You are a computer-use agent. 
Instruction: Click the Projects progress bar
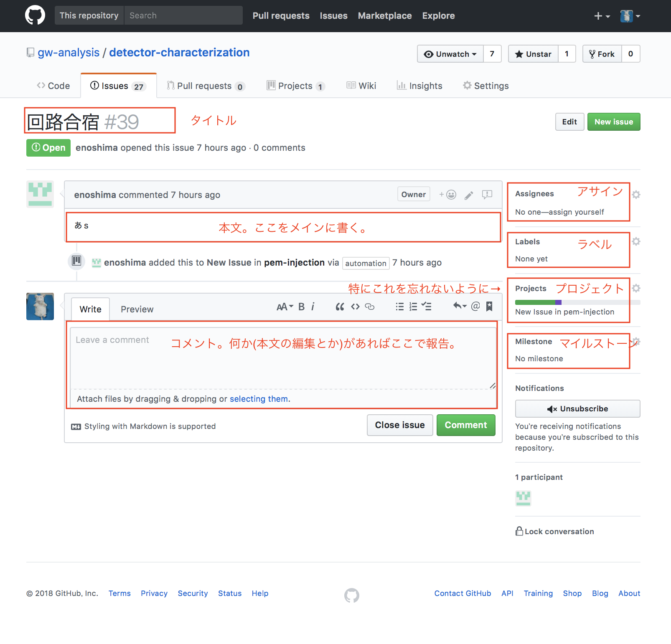pos(577,302)
